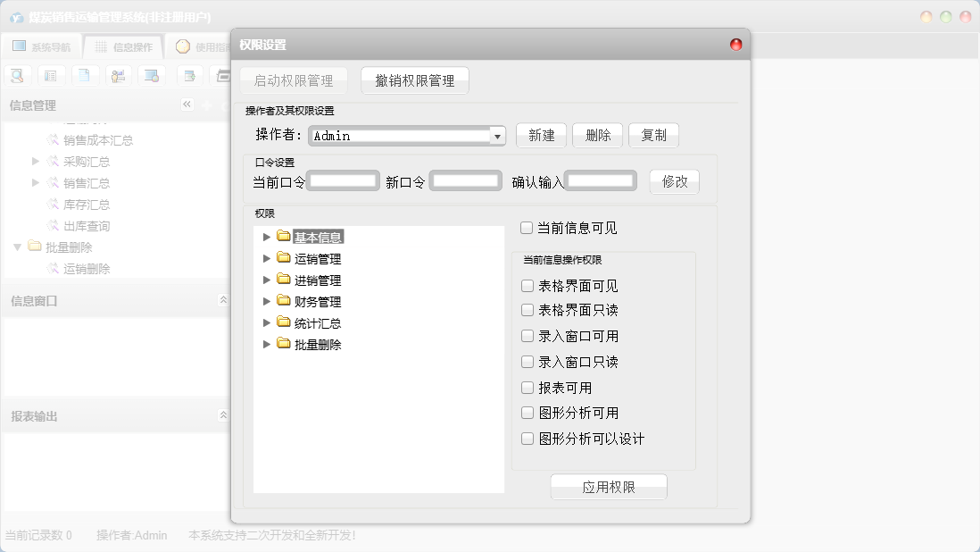Click the form list view toolbar icon
Viewport: 980px width, 552px height.
point(51,76)
